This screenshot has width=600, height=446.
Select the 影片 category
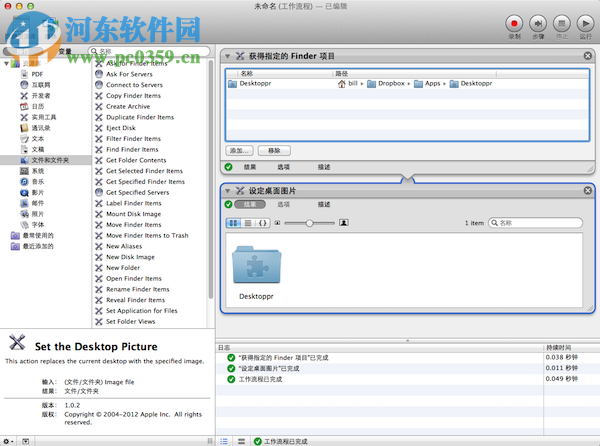point(32,192)
